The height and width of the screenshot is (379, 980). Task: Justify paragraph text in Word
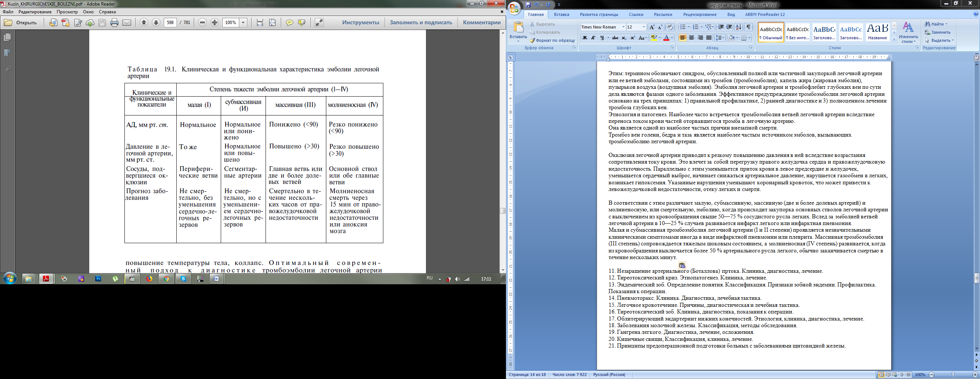coord(709,38)
